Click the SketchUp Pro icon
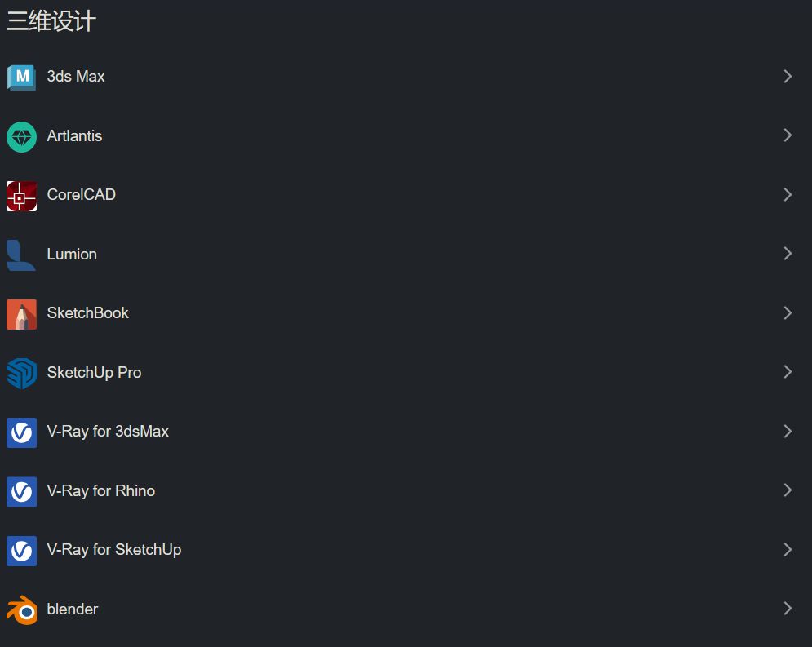812x647 pixels. point(21,373)
